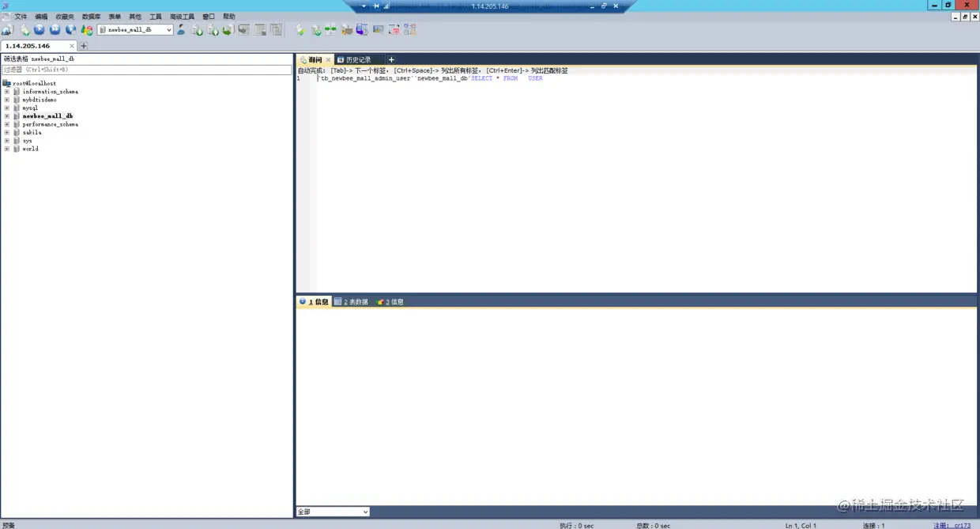Add a new query tab with plus button
Viewport: 980px width, 529px height.
click(x=391, y=60)
